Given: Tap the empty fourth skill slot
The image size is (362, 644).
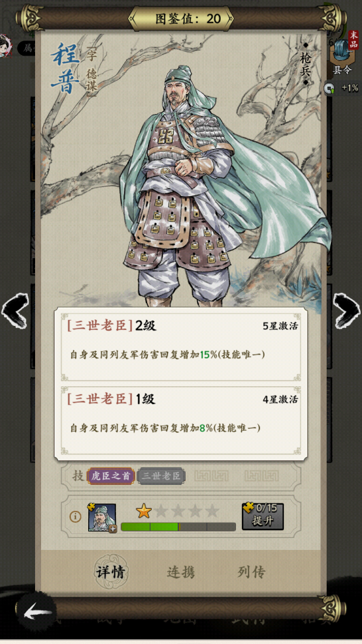Looking at the screenshot, I should coord(261,476).
